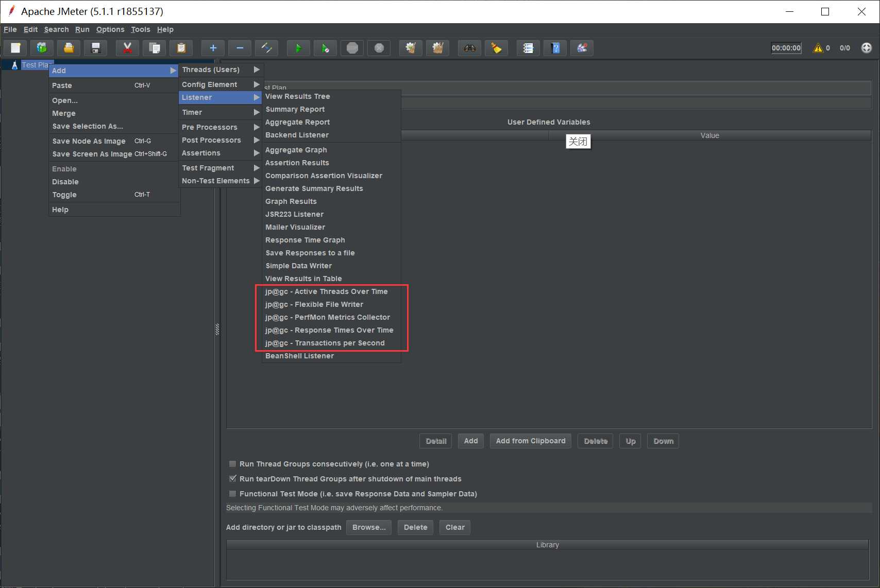This screenshot has width=880, height=588.
Task: Open the Run menu
Action: click(82, 29)
